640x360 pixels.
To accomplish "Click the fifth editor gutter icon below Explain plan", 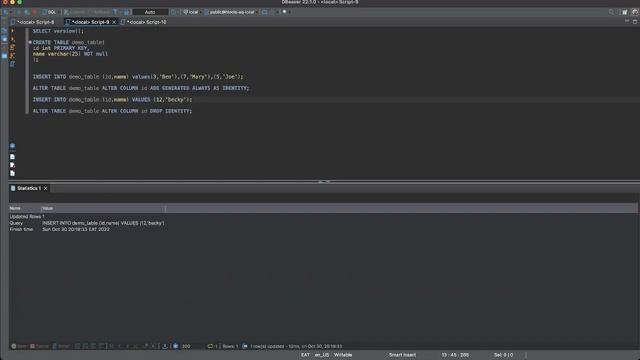I will tap(12, 64).
